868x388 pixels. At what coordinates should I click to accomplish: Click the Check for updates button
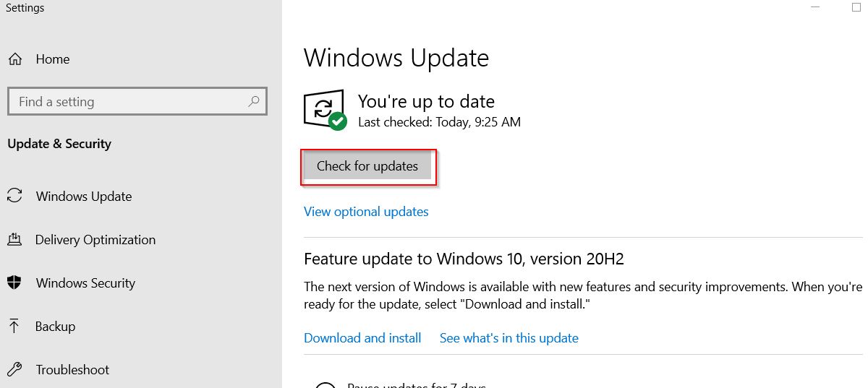coord(367,166)
